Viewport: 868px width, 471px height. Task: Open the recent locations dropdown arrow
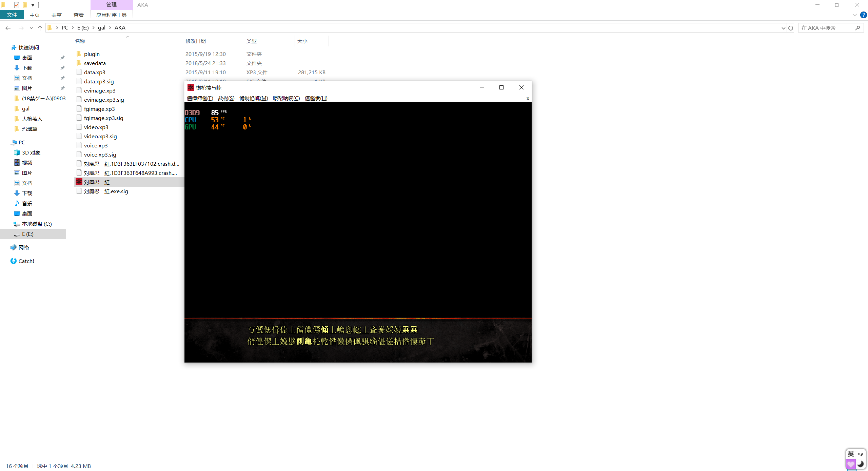coord(31,28)
